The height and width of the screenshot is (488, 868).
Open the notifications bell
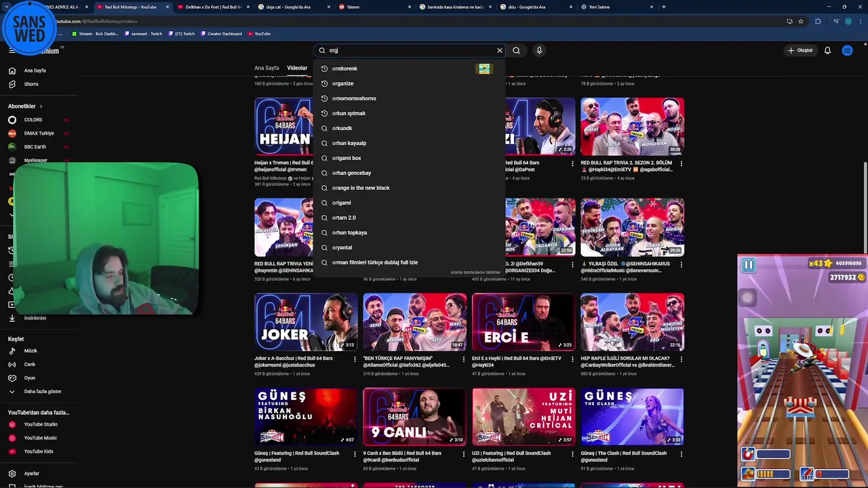click(827, 50)
